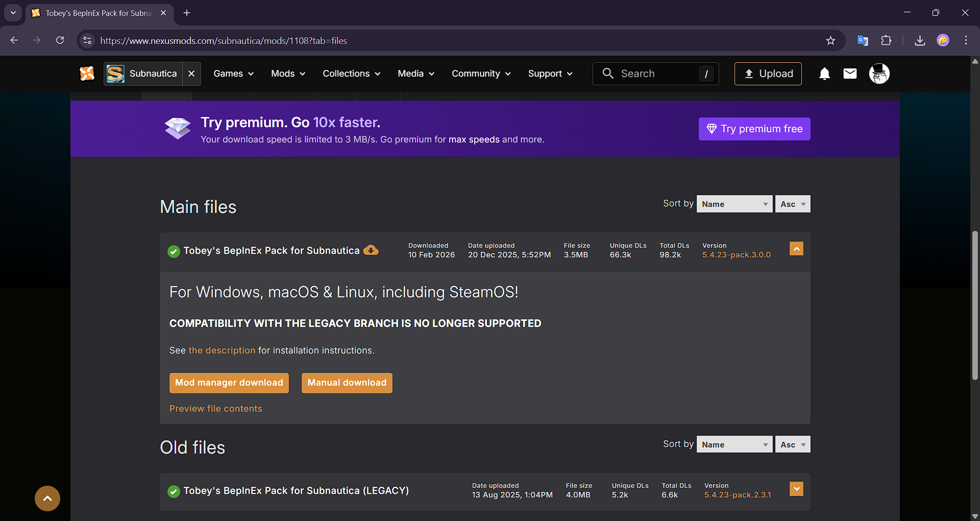Viewport: 980px width, 521px height.
Task: Click Try premium free button
Action: (x=754, y=129)
